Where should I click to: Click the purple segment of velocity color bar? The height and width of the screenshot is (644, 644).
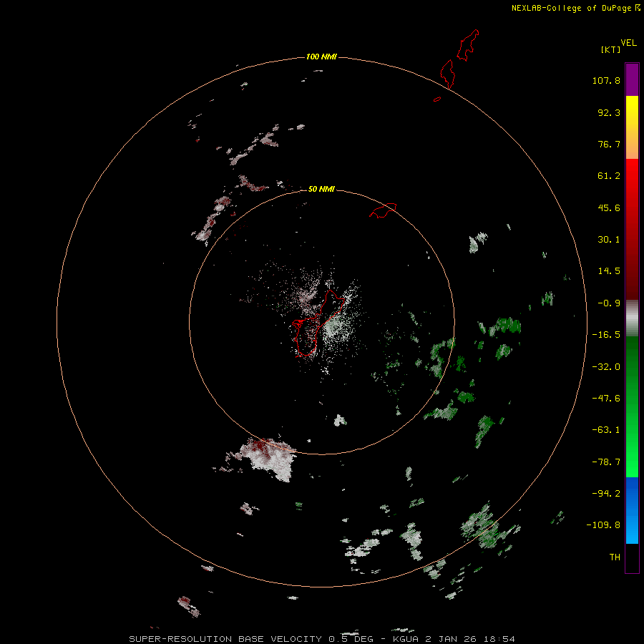(632, 79)
